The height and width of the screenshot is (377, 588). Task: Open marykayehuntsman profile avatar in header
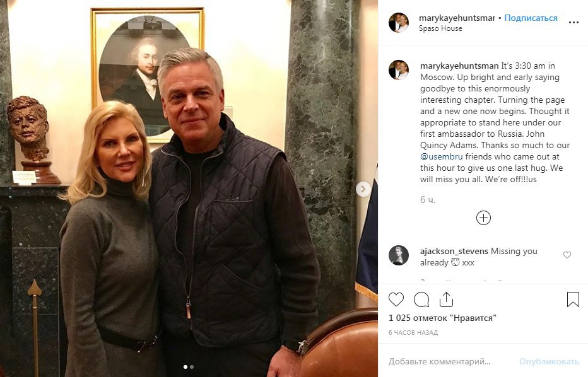399,23
